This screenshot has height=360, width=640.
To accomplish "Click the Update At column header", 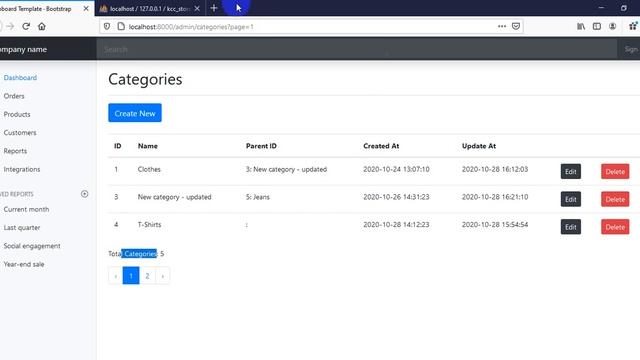I will point(479,146).
